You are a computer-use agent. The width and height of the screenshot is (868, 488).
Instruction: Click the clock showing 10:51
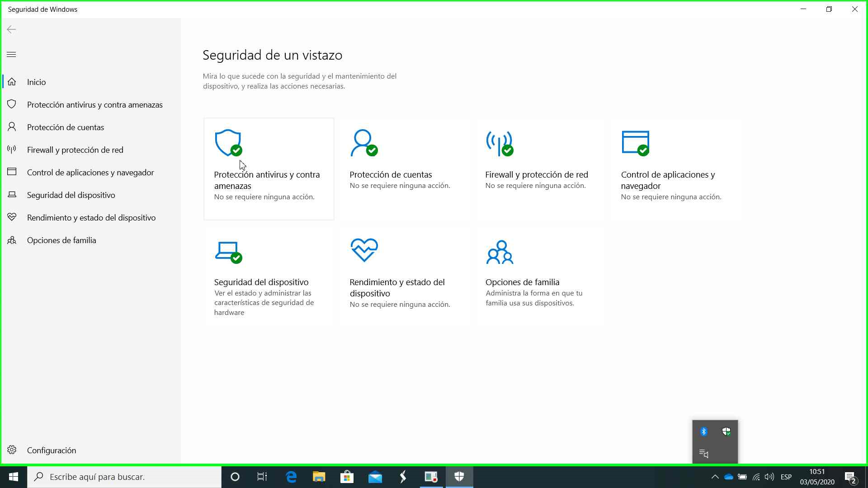817,471
